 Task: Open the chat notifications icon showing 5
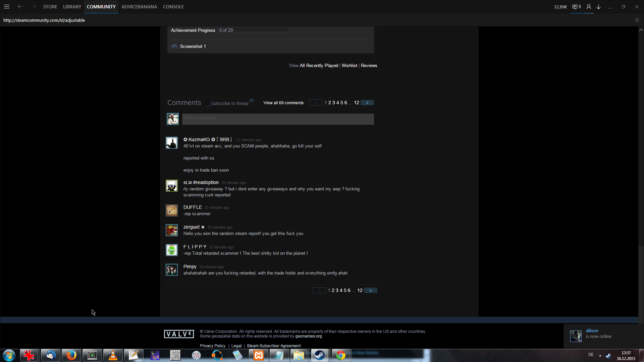[x=576, y=7]
